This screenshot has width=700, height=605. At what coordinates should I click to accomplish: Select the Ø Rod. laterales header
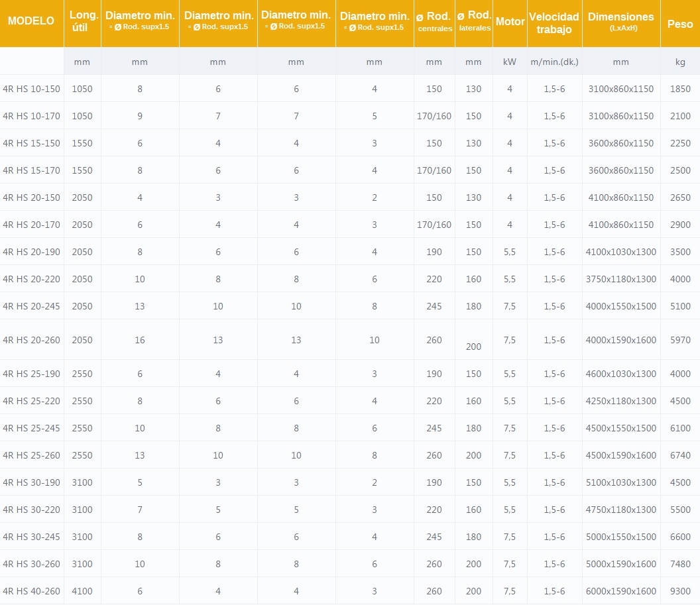coord(473,21)
